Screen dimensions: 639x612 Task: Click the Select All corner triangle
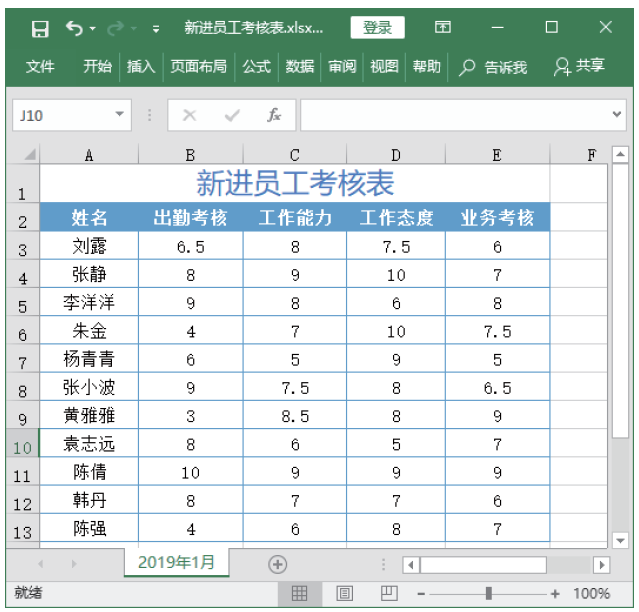tap(29, 155)
